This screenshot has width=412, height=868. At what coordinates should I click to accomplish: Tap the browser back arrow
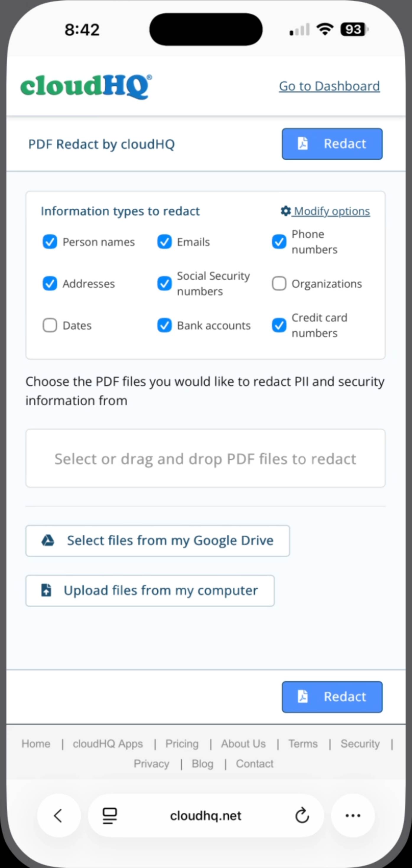click(58, 815)
